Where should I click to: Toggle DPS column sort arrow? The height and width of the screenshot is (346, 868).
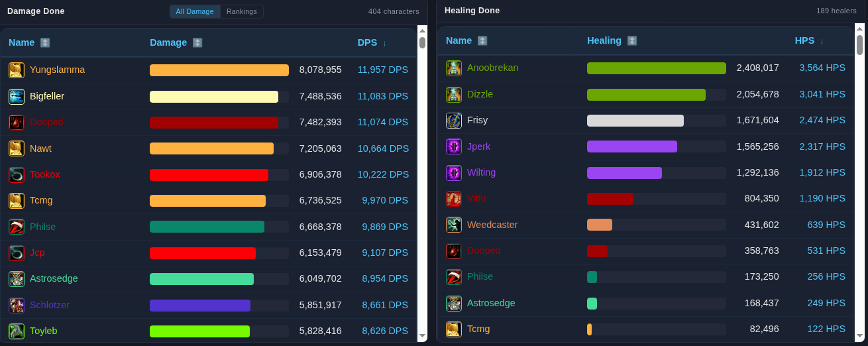tap(384, 43)
